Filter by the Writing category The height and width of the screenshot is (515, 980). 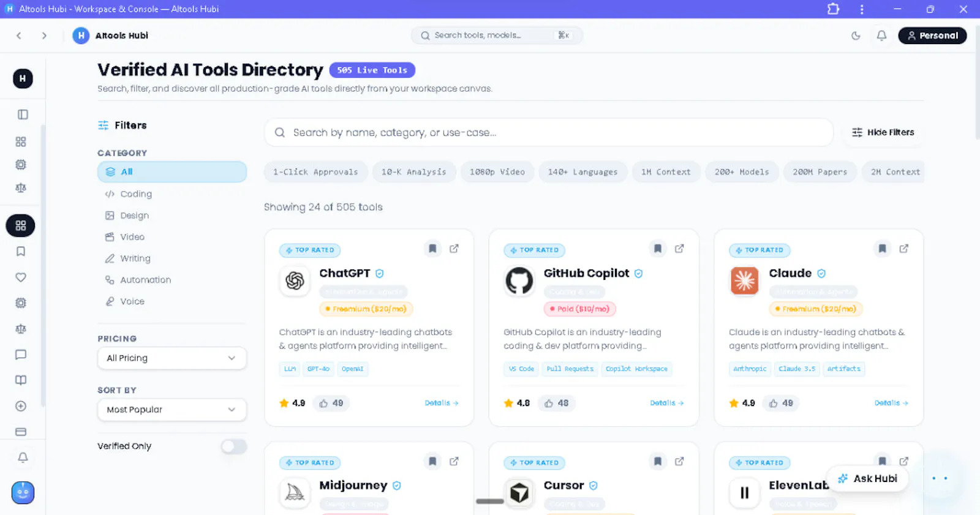point(172,258)
